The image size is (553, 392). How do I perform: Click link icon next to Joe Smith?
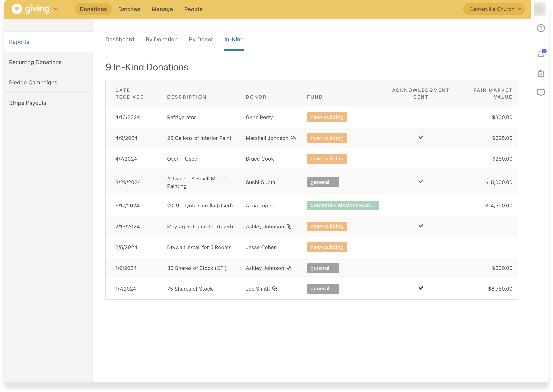[x=275, y=289]
